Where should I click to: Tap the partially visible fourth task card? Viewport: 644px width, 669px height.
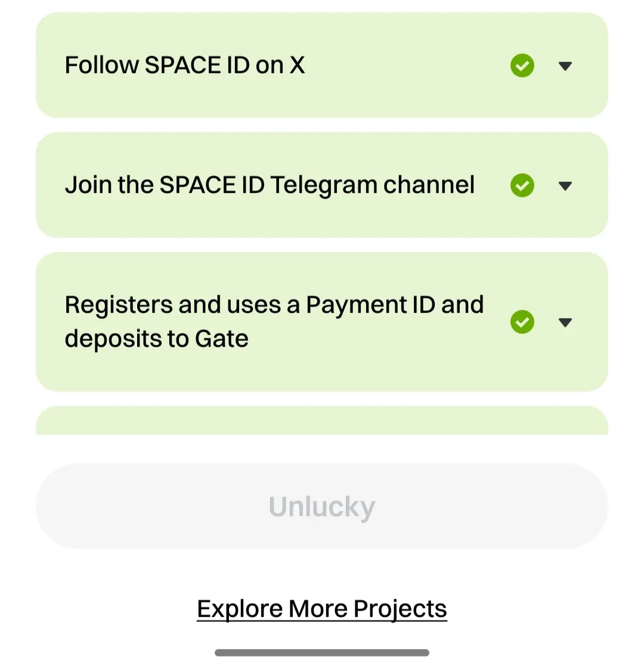click(322, 421)
